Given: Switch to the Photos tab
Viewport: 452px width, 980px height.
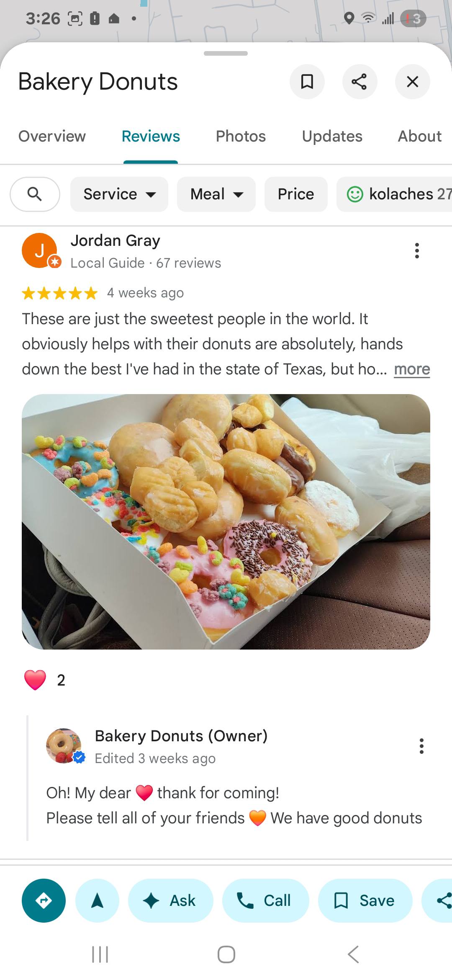Looking at the screenshot, I should click(241, 137).
